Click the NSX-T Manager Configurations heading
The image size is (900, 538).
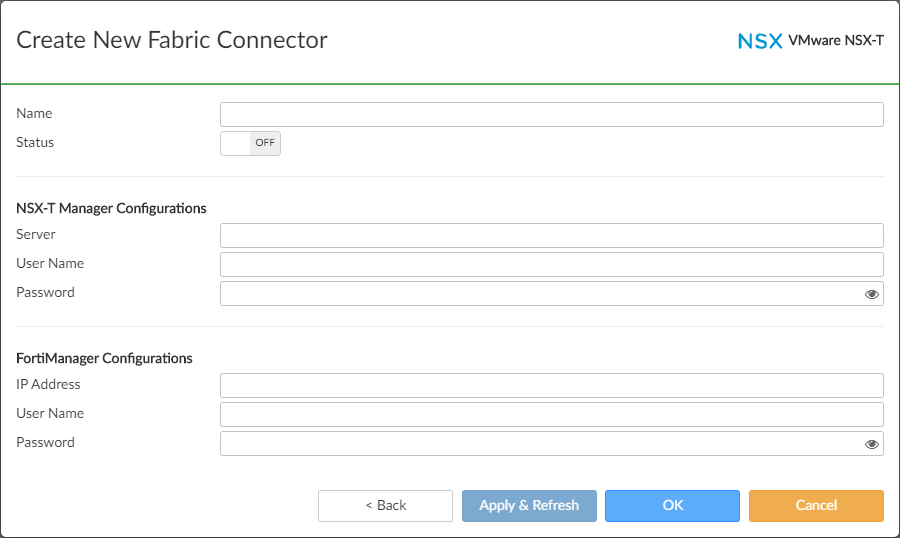click(111, 208)
